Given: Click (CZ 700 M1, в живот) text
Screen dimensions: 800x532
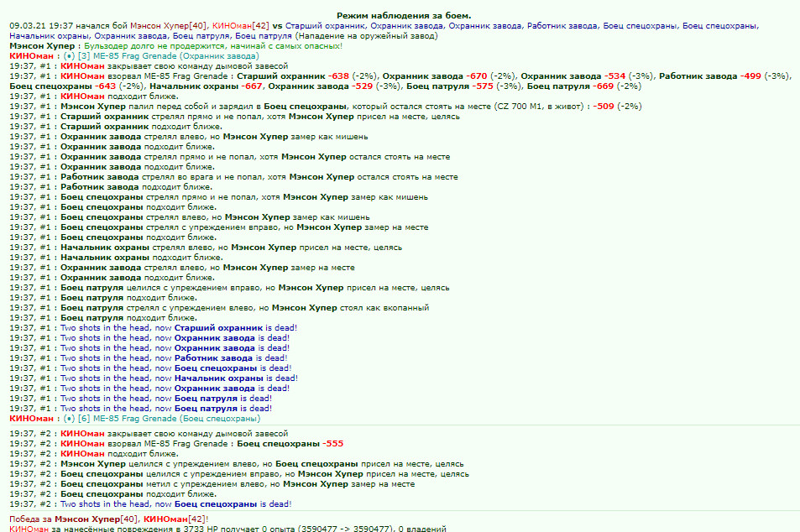Looking at the screenshot, I should point(540,106).
